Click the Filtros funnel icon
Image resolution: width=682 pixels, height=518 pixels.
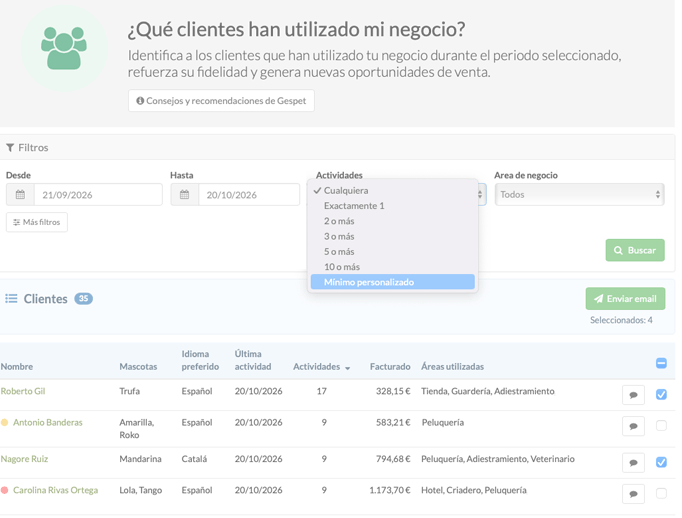pos(10,147)
